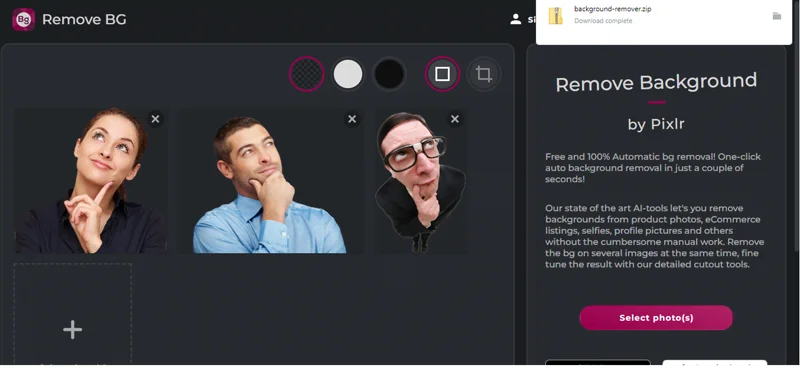Open the fisheye glasses man thumbnail

tap(421, 181)
